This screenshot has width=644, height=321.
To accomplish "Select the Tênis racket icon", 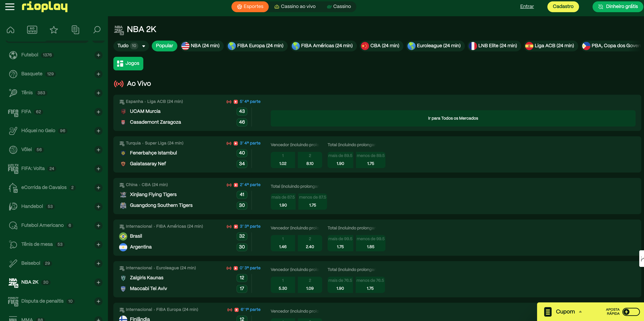I will (x=13, y=93).
